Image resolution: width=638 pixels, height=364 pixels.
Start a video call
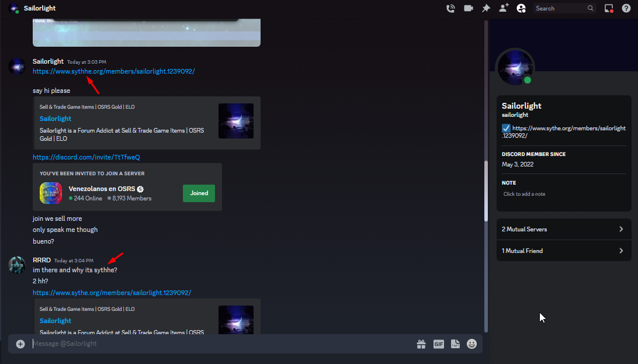(469, 8)
